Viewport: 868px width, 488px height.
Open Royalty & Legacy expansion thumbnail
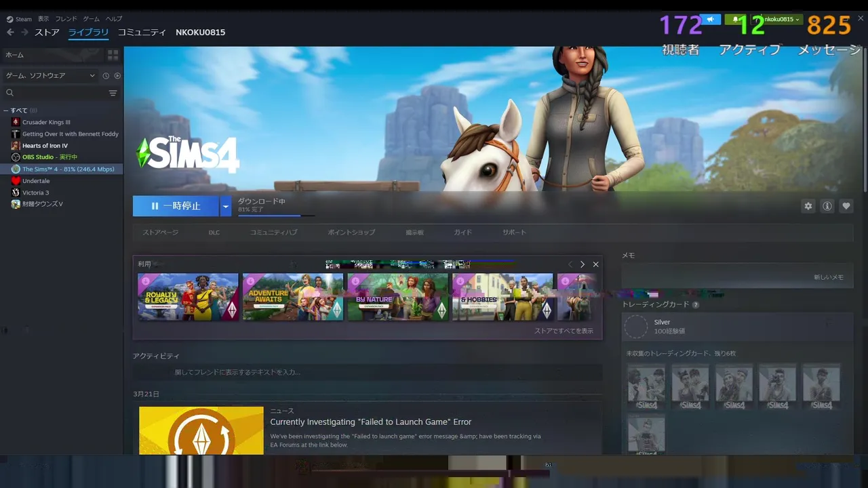pyautogui.click(x=188, y=297)
